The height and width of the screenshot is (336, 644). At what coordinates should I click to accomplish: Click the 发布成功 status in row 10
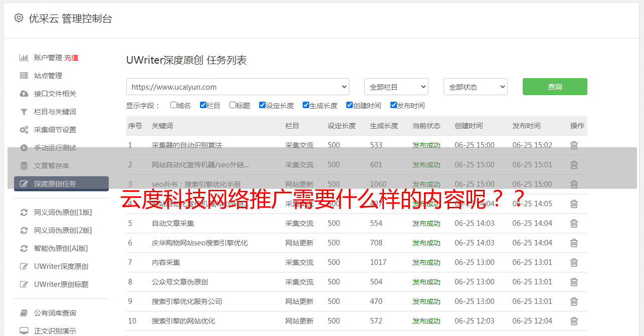[x=426, y=321]
